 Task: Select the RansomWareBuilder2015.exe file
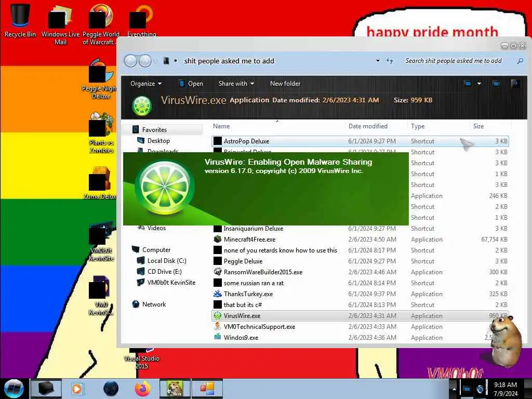tap(360, 272)
